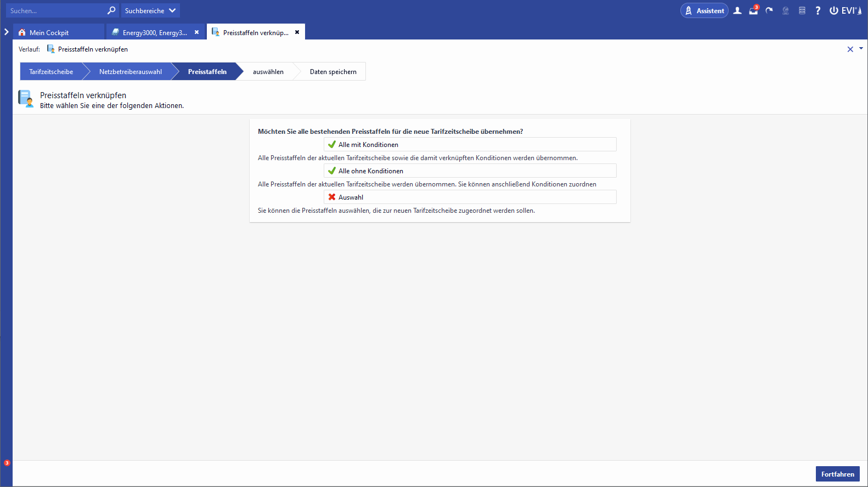This screenshot has width=868, height=487.
Task: Click the redo arrow icon in header
Action: 769,10
